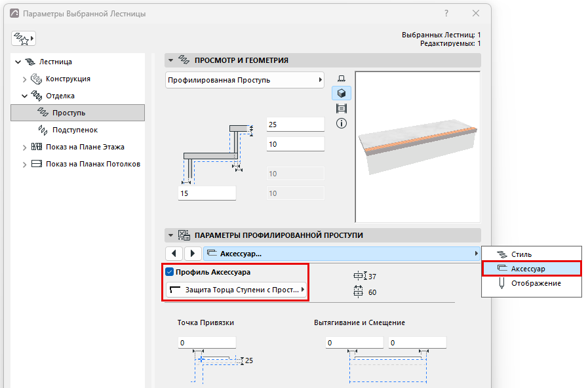Choose Стиль from the popup menu
The image size is (588, 388).
532,254
